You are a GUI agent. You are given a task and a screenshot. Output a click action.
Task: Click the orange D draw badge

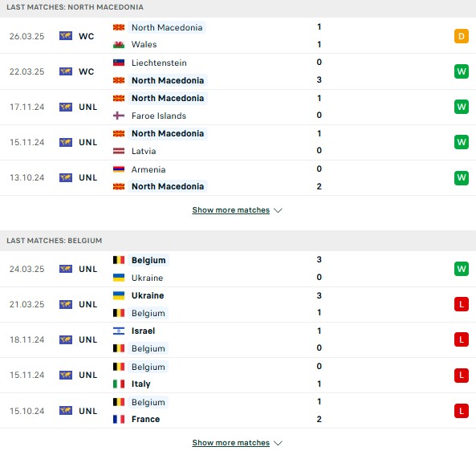pyautogui.click(x=461, y=36)
